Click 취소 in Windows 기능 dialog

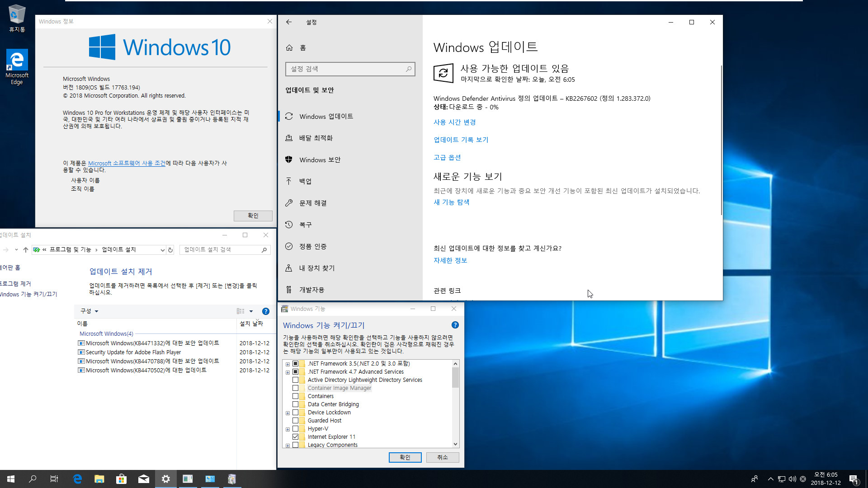[443, 457]
